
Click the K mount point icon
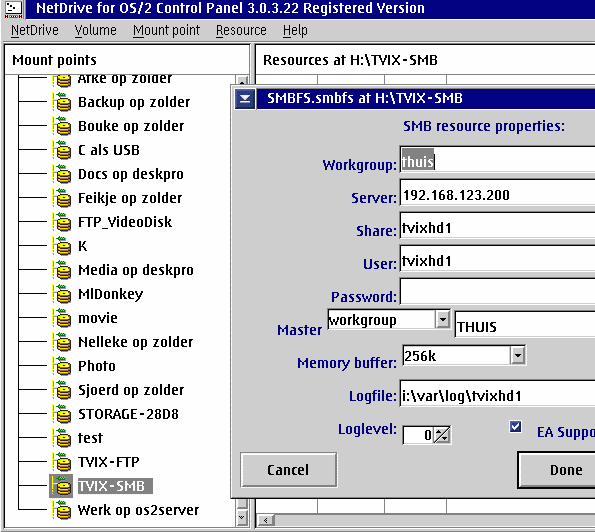coord(62,246)
